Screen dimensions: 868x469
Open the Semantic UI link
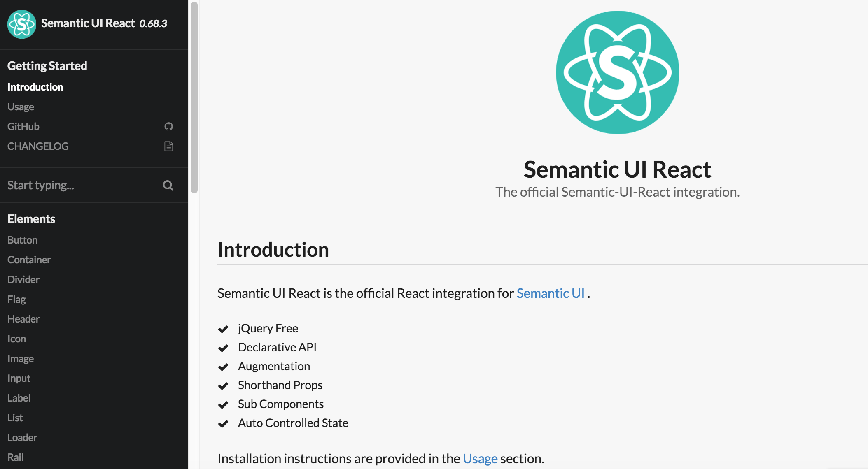[551, 293]
